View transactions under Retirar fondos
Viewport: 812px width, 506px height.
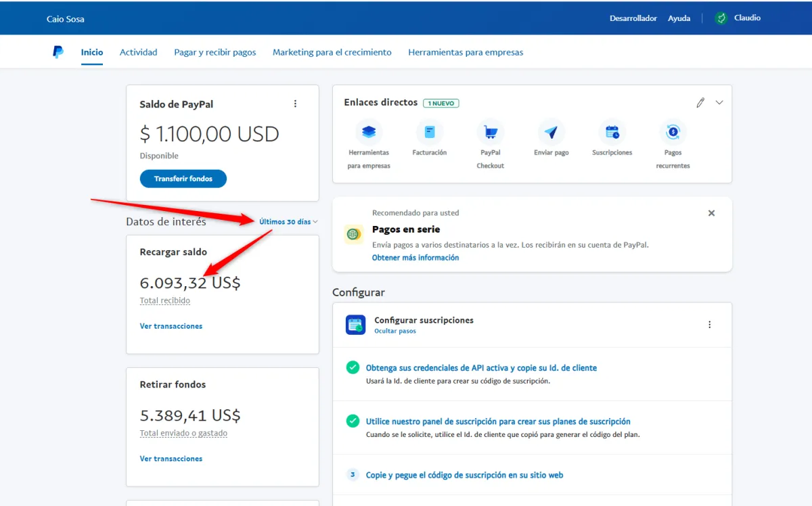point(171,459)
